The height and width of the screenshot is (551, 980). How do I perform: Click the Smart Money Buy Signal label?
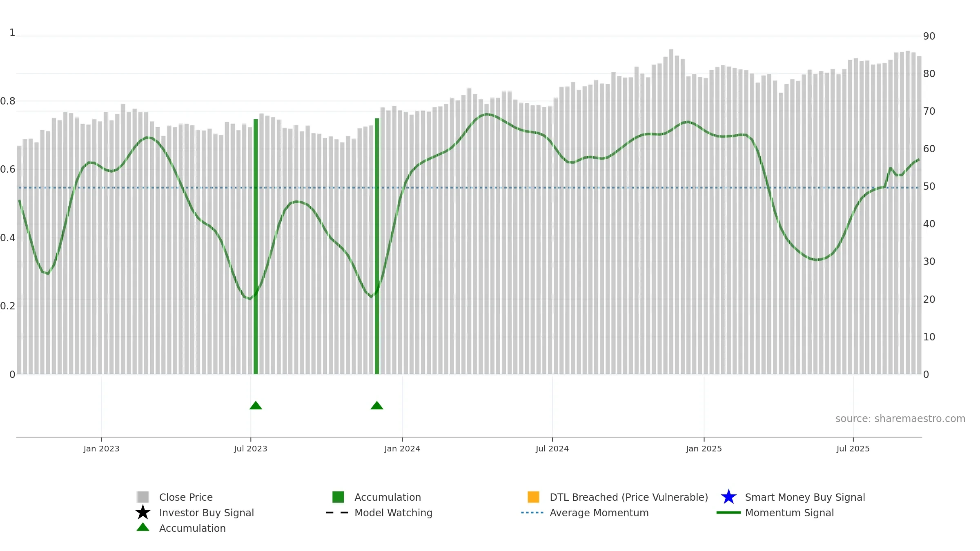tap(805, 497)
